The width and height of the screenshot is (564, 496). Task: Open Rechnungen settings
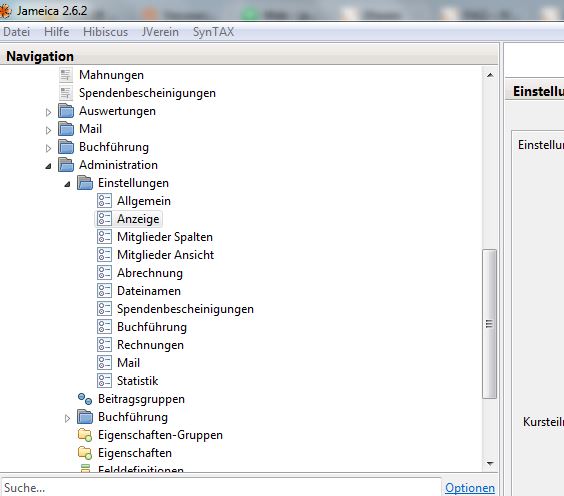[150, 345]
